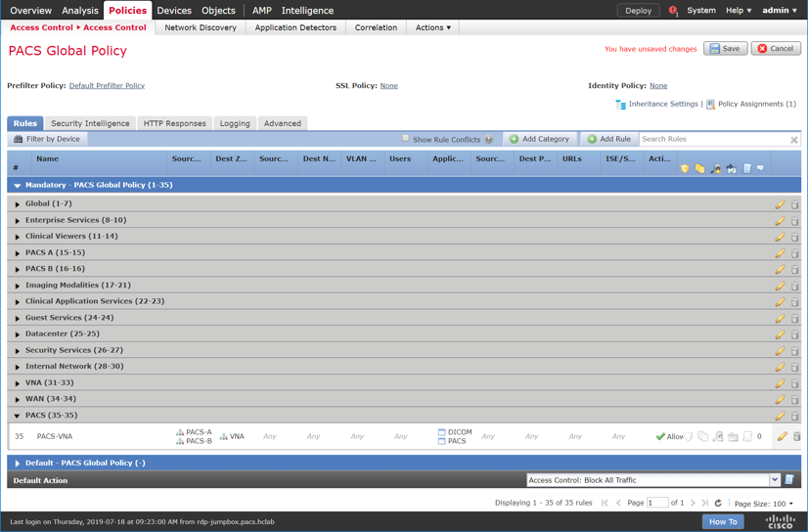Open the Policy Assignments icon link
808x532 pixels.
pyautogui.click(x=710, y=104)
